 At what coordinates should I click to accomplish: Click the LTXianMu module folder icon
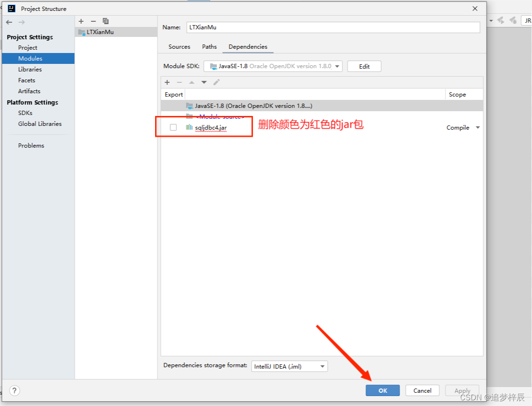click(x=81, y=32)
